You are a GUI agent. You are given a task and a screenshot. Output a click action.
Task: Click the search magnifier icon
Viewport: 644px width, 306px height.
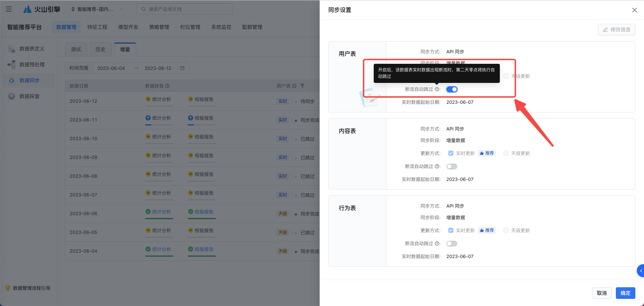point(143,9)
